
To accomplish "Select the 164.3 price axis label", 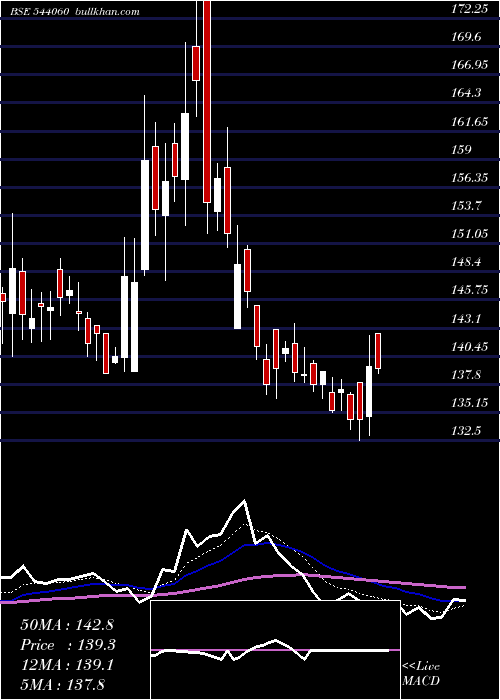I will pos(467,93).
